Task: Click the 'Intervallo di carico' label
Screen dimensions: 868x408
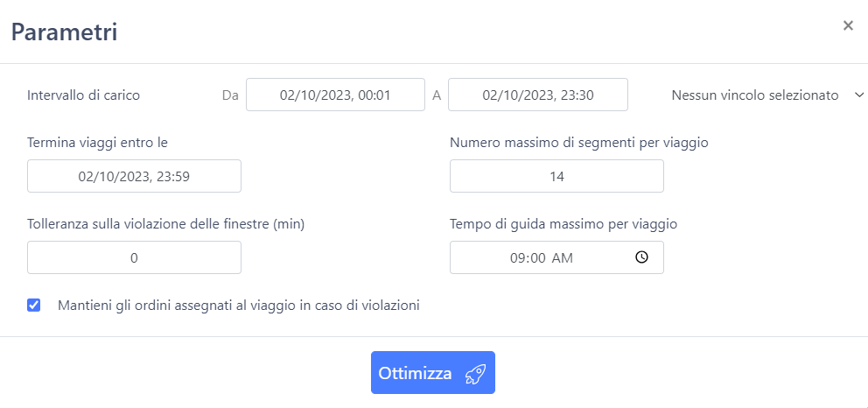Action: click(84, 95)
